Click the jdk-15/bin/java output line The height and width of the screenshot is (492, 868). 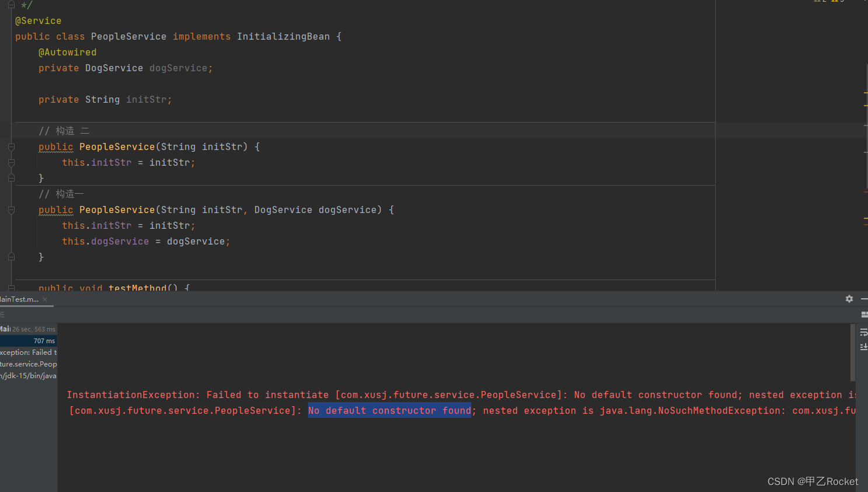click(x=29, y=376)
